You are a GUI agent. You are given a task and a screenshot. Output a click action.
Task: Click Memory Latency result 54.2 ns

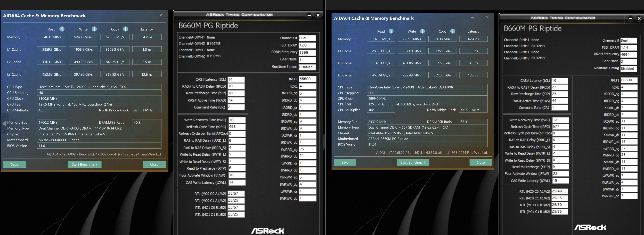147,37
